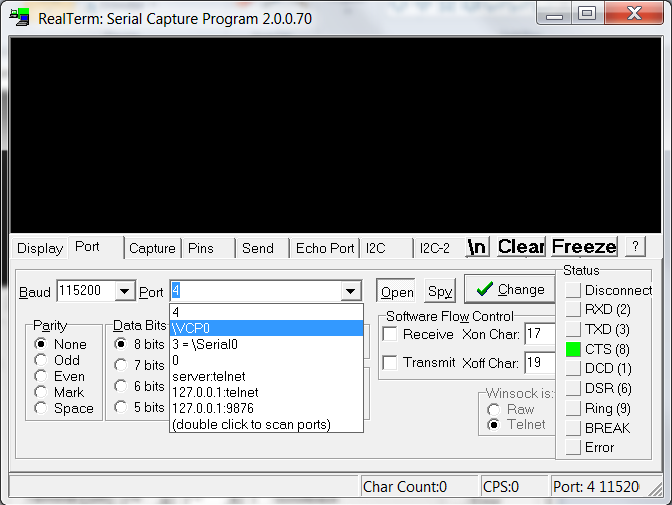Click the TXD (3) status indicator

click(x=573, y=330)
